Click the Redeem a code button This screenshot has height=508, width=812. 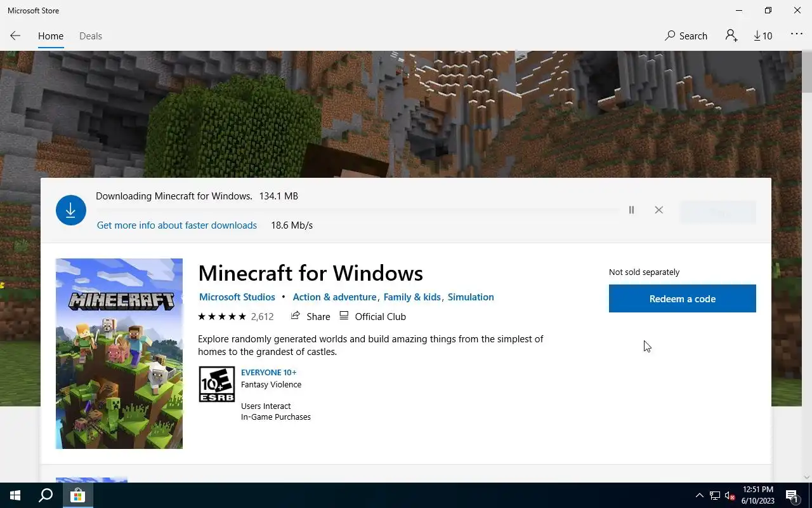pos(683,298)
